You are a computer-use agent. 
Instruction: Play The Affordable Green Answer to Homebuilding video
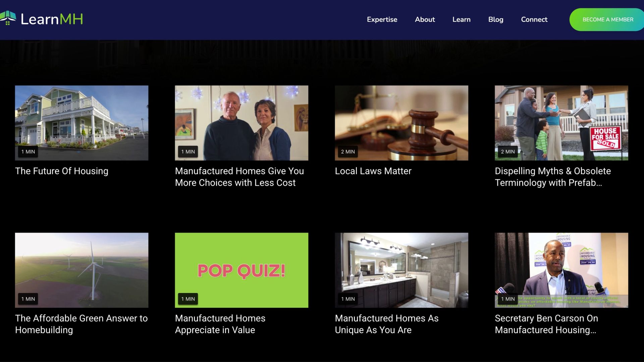[82, 270]
